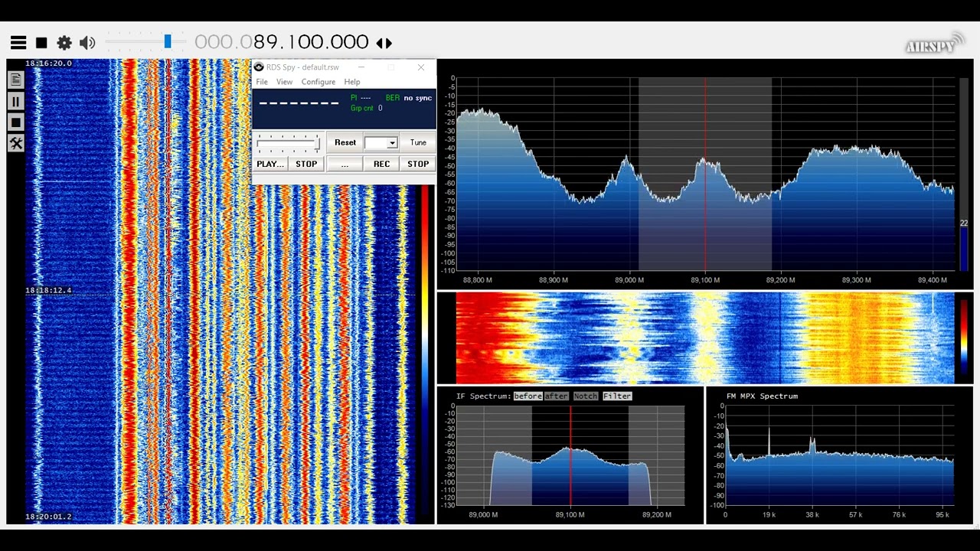Click the STOP button beside REC
This screenshot has height=551, width=980.
pyautogui.click(x=418, y=164)
